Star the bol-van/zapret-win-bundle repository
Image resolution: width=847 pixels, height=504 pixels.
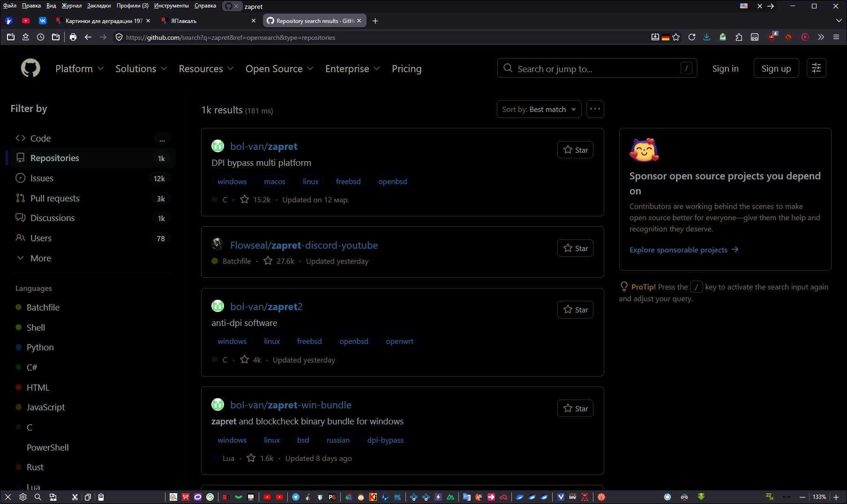[x=575, y=408]
